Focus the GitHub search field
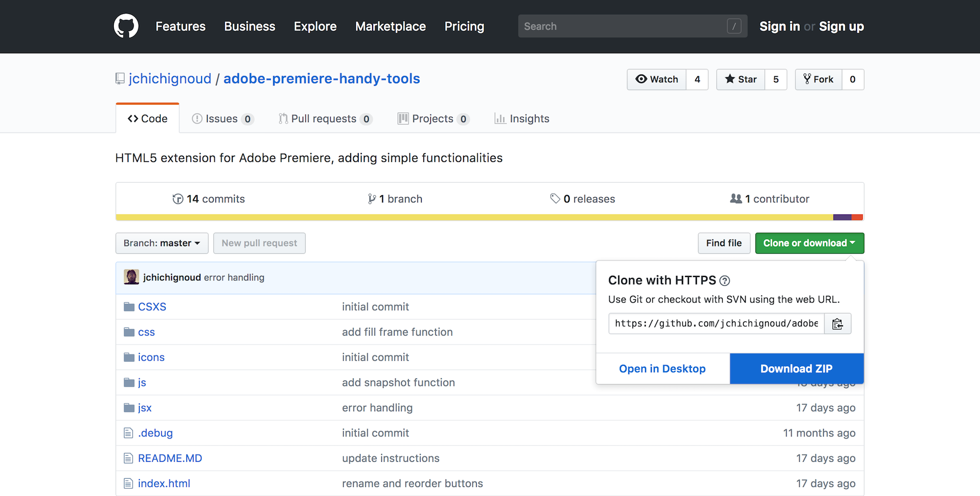 (632, 26)
